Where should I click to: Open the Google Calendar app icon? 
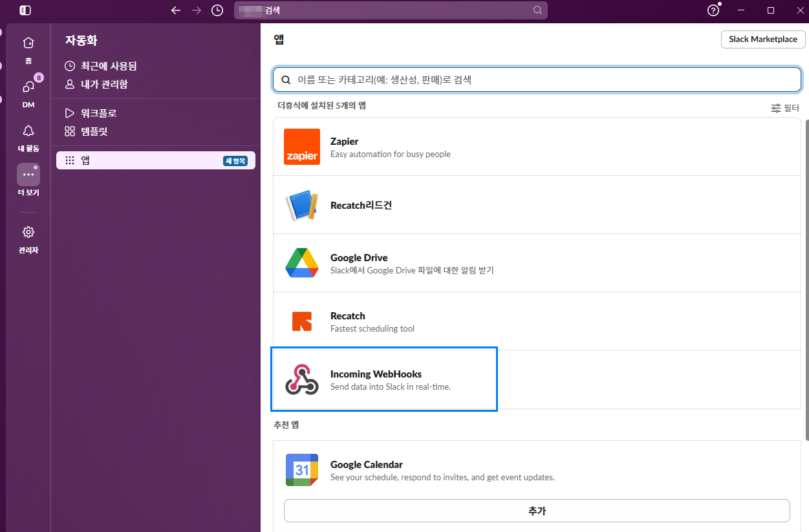(x=302, y=470)
